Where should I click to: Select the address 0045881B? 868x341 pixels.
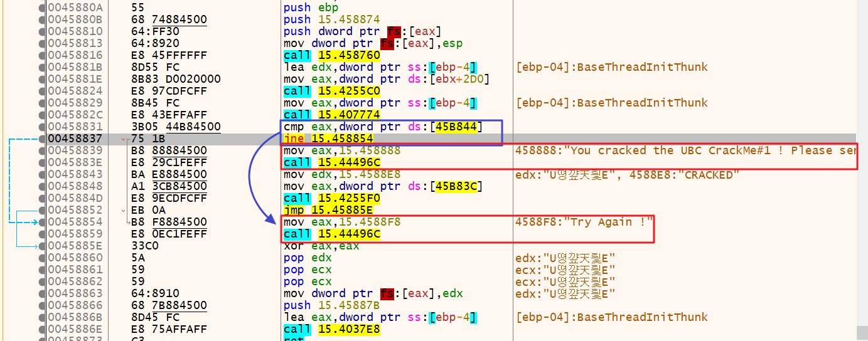(x=75, y=67)
